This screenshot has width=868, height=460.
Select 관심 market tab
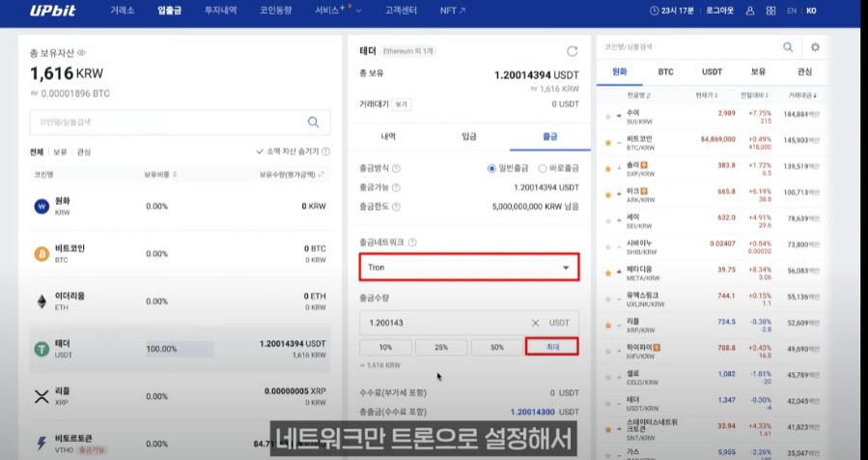804,72
